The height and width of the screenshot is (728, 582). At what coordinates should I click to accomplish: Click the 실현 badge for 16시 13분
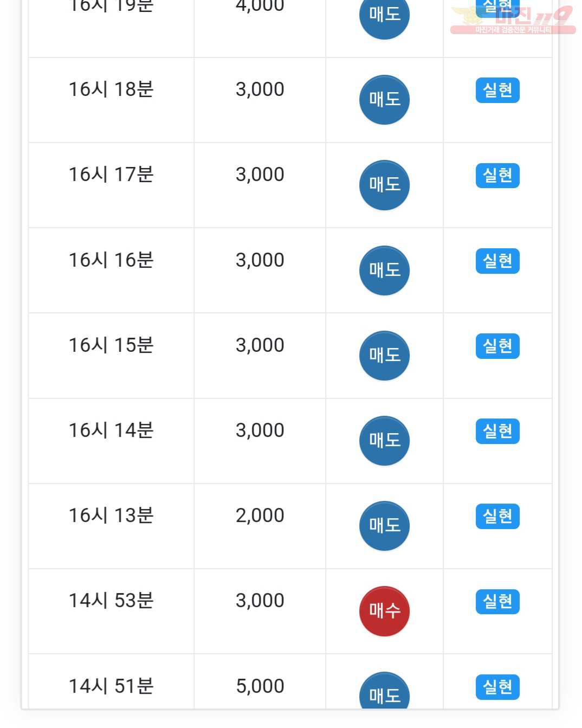pos(497,517)
